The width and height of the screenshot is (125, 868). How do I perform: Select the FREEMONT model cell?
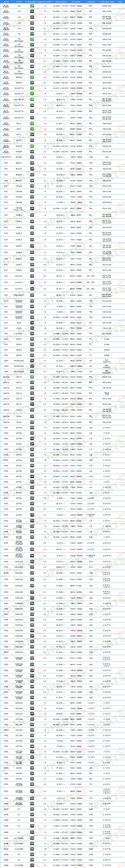(19, 295)
